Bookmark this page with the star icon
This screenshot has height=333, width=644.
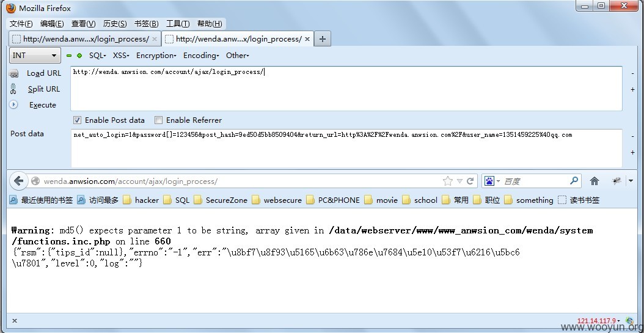(x=448, y=181)
